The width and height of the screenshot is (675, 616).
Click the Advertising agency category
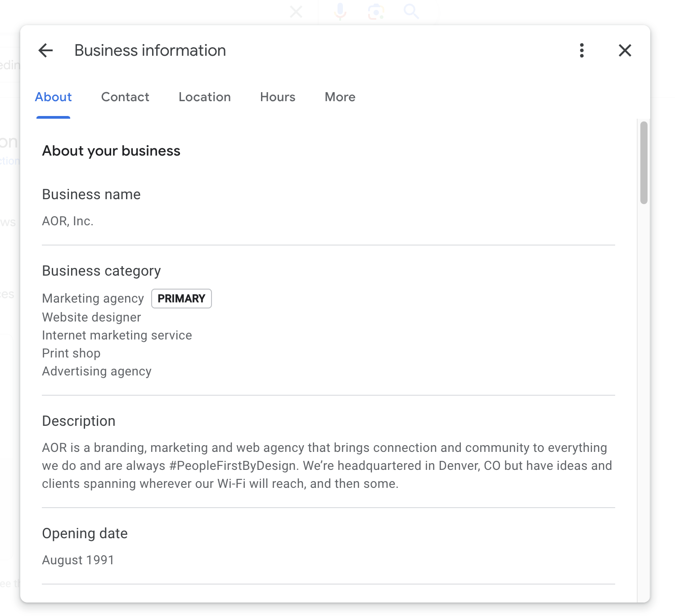click(97, 371)
